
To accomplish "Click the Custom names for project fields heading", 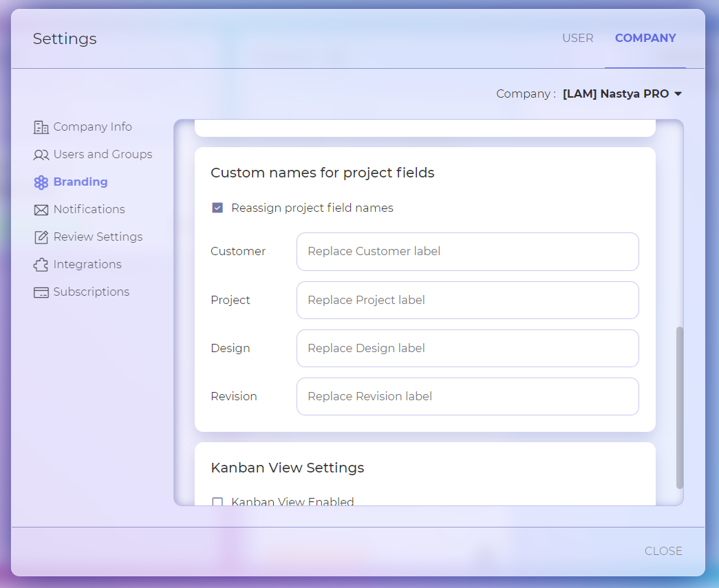I will click(x=323, y=173).
